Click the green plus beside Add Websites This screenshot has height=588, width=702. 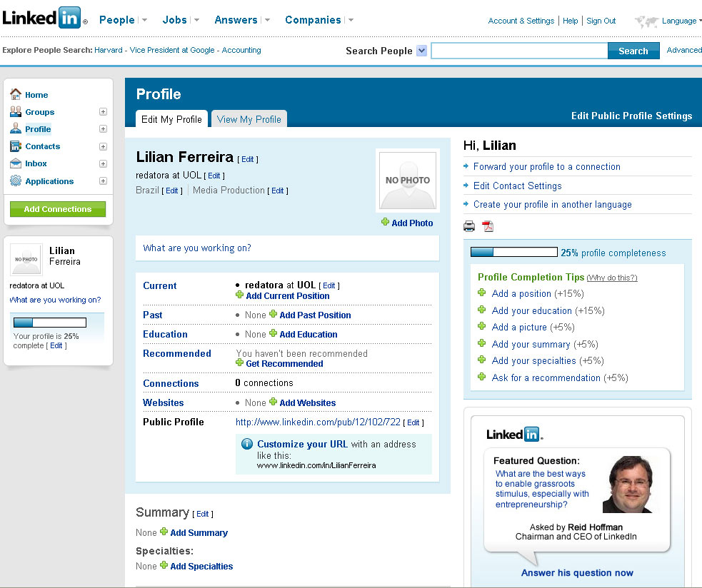click(x=273, y=402)
